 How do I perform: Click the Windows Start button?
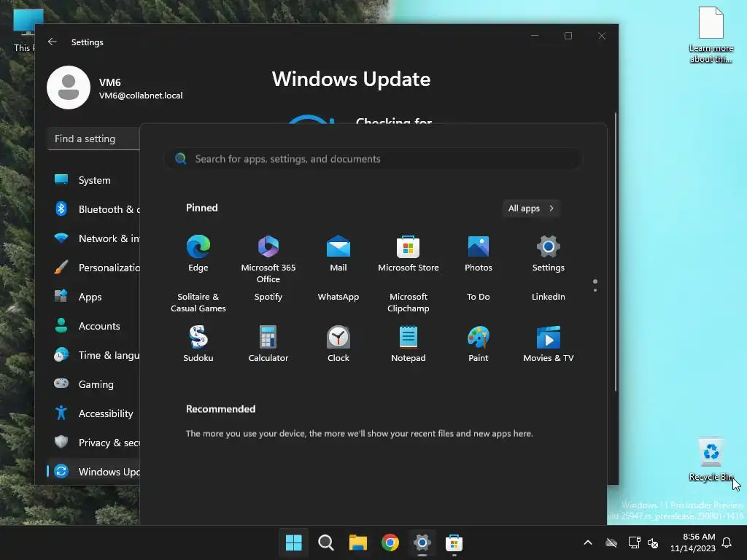click(293, 542)
